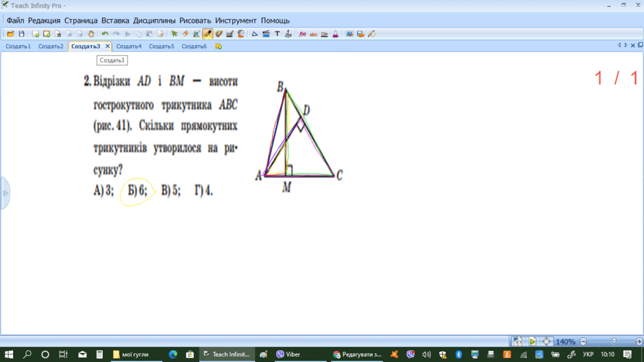Save document using the floppy disk icon
This screenshot has width=644, height=362.
tap(22, 34)
